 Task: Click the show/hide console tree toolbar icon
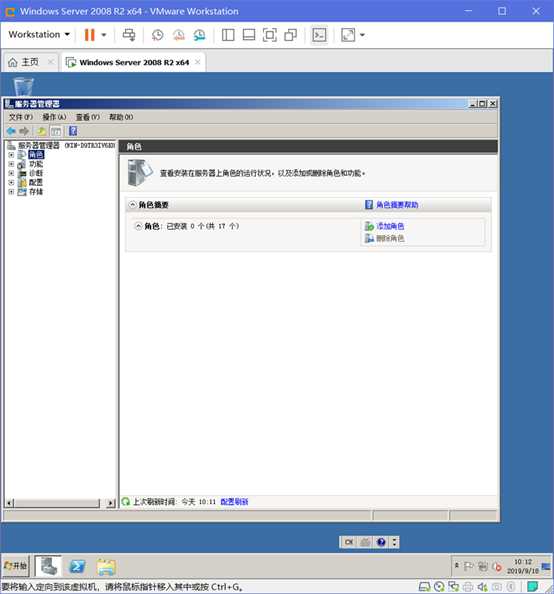[56, 131]
